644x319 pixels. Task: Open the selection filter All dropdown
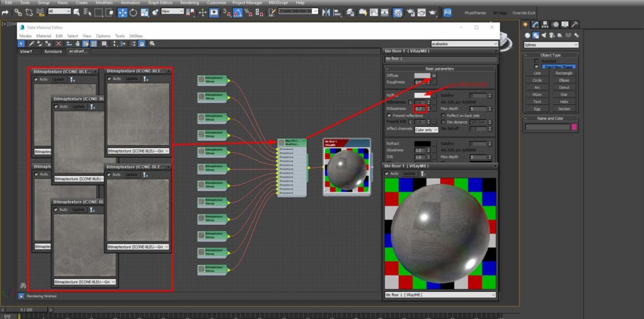59,11
